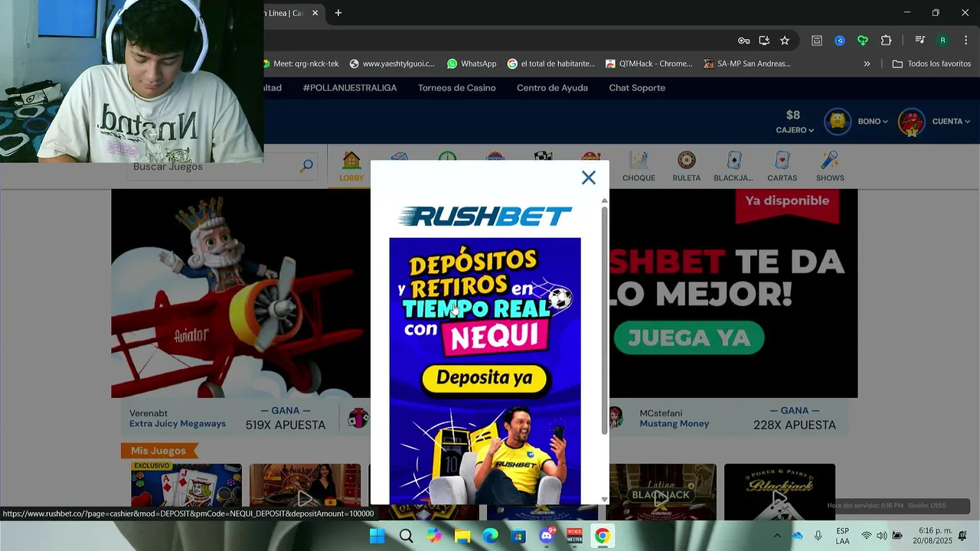The image size is (980, 551).
Task: Click the Juega Ya banner button
Action: [689, 337]
